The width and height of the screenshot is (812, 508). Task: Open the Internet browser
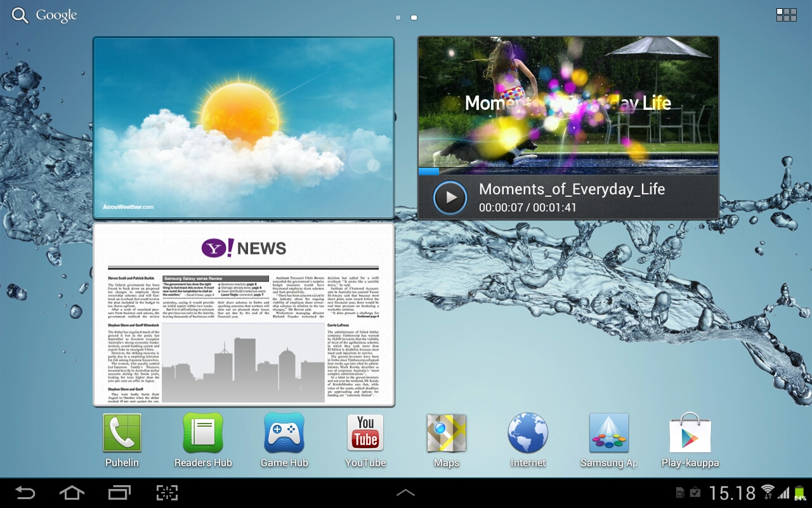click(528, 440)
